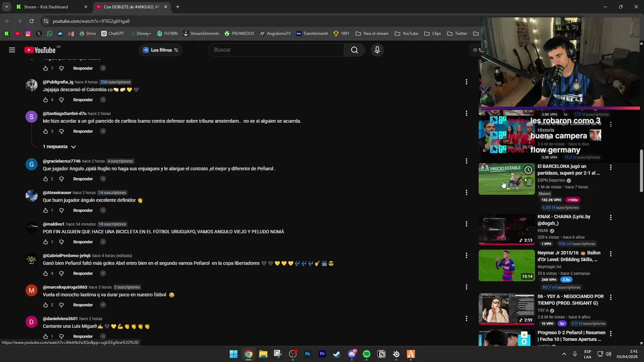The image size is (644, 362).
Task: Reply to @SantiagoSantini-d7u's comment
Action: (83, 131)
